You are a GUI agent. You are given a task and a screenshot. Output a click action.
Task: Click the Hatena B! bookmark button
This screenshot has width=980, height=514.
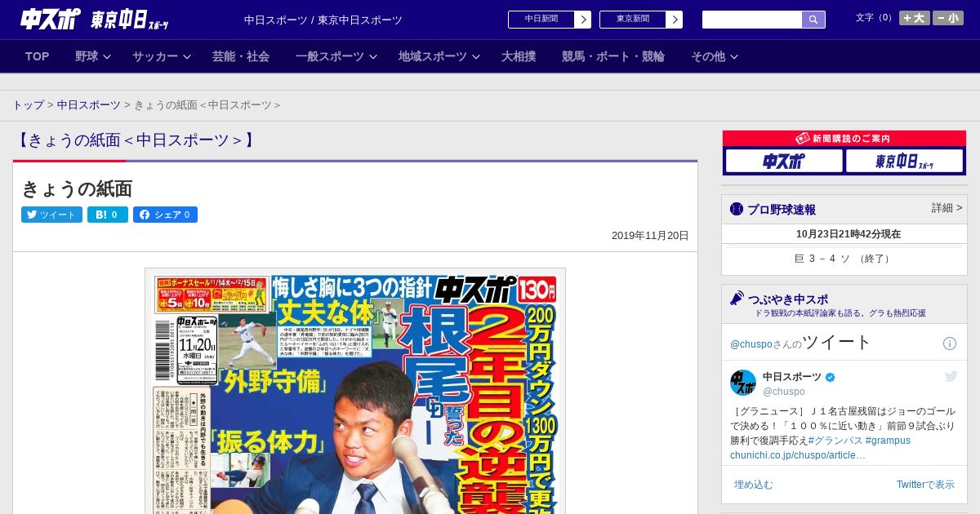[108, 215]
